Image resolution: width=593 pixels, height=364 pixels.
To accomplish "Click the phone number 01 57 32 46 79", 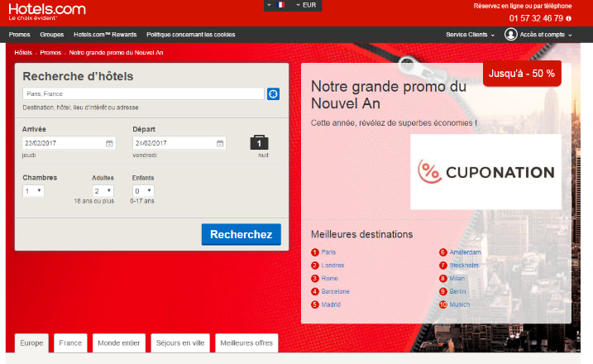I will (535, 18).
